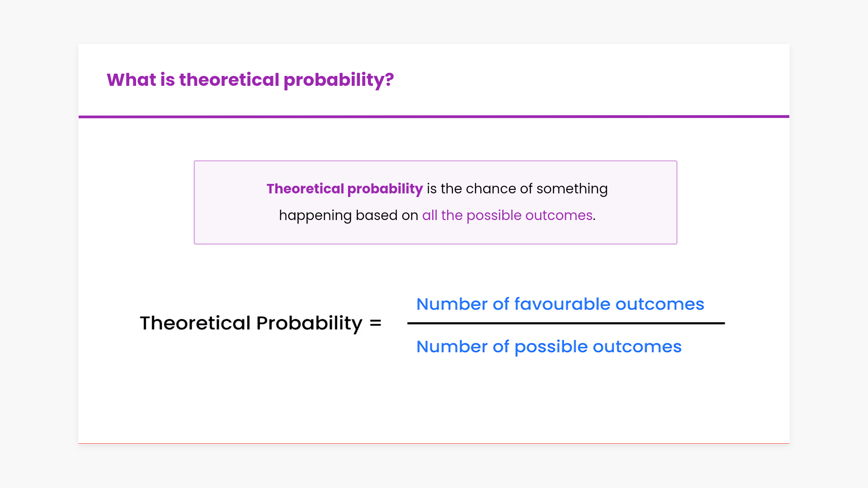The image size is (868, 488).
Task: Click the word 'What' in heading
Action: tap(131, 80)
